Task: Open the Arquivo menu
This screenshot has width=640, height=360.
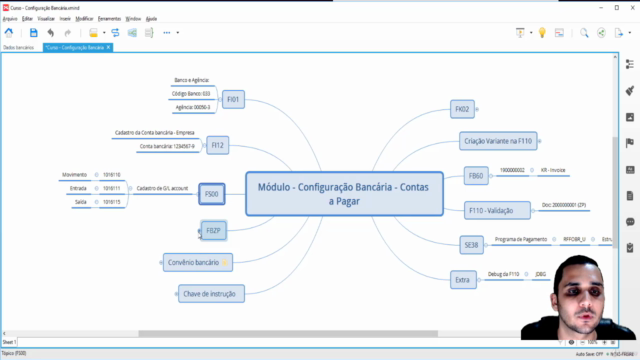Action: click(x=10, y=19)
